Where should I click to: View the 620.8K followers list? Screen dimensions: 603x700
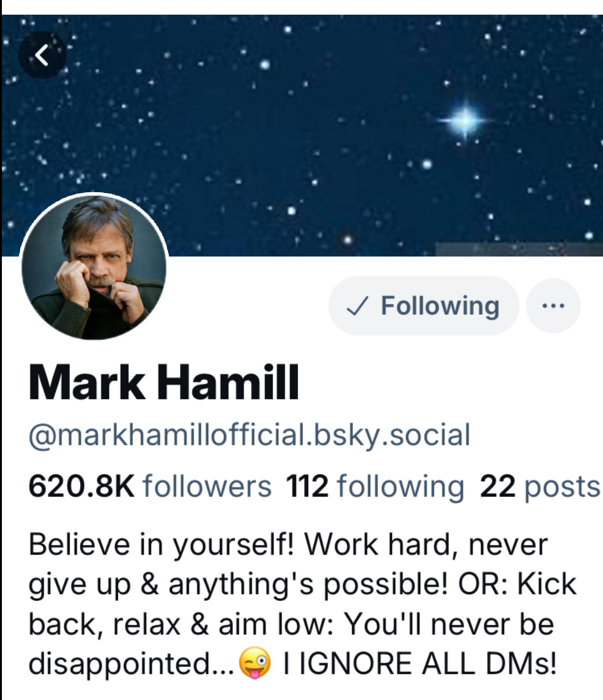pos(150,487)
